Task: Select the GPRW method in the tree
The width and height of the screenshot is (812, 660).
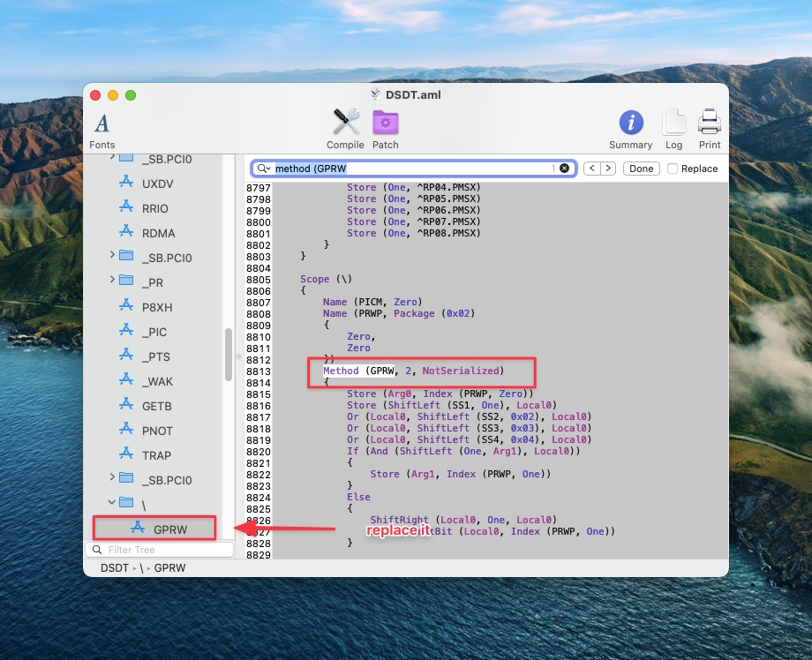Action: 169,529
